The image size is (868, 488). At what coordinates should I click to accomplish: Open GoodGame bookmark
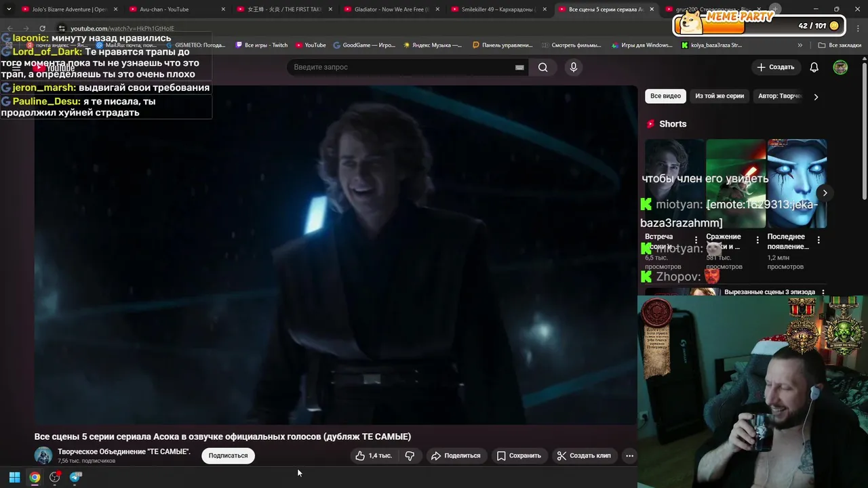coord(364,45)
